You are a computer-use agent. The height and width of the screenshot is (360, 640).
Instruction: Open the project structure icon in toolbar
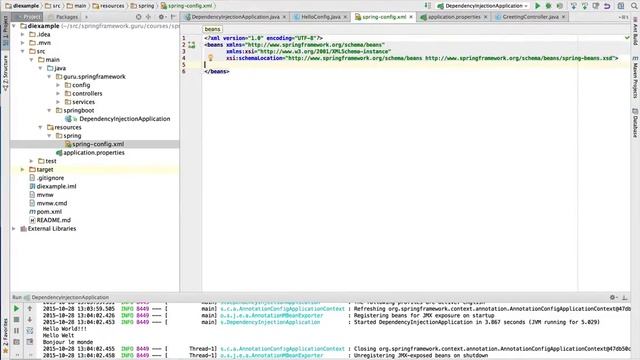point(621,6)
